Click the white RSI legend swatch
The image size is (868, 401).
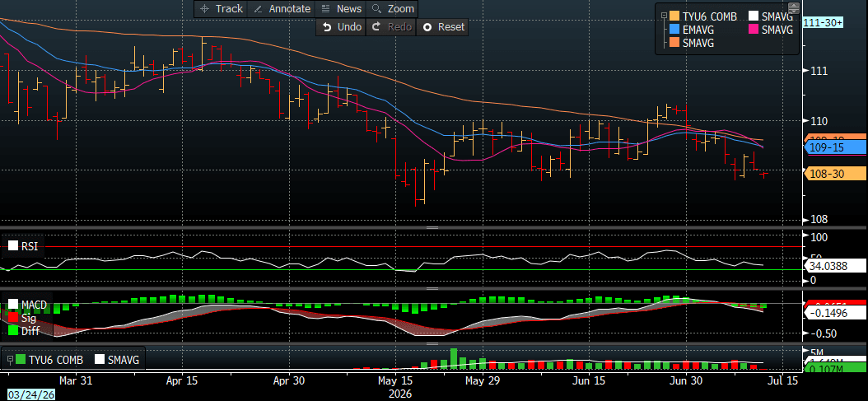[x=12, y=246]
